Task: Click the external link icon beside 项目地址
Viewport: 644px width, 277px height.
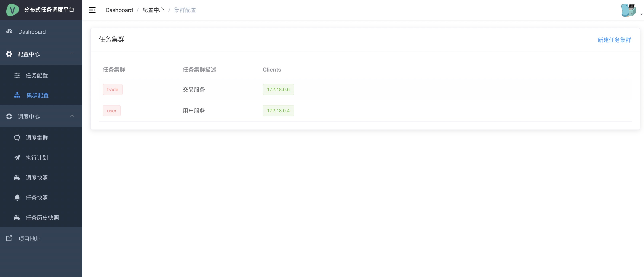Action: tap(9, 238)
